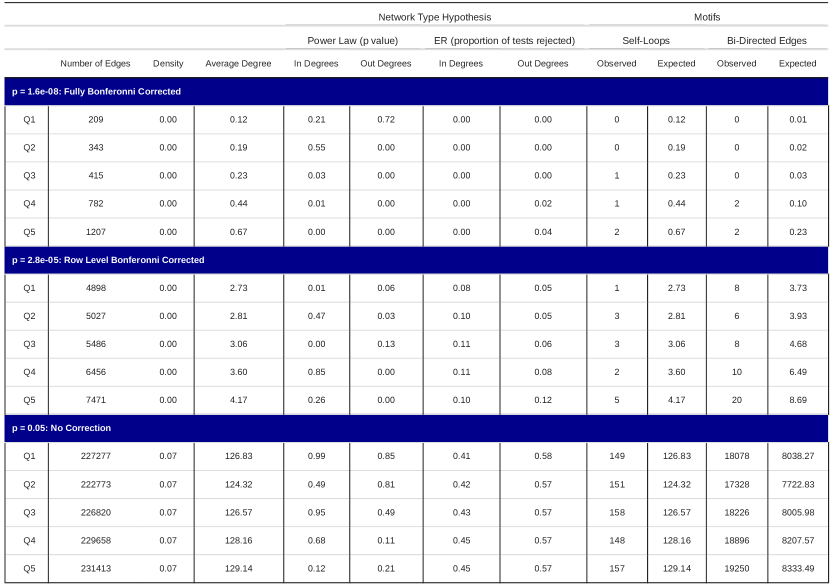The height and width of the screenshot is (584, 830).
Task: Select Power Law in-degrees value 0.95
Action: (x=317, y=513)
